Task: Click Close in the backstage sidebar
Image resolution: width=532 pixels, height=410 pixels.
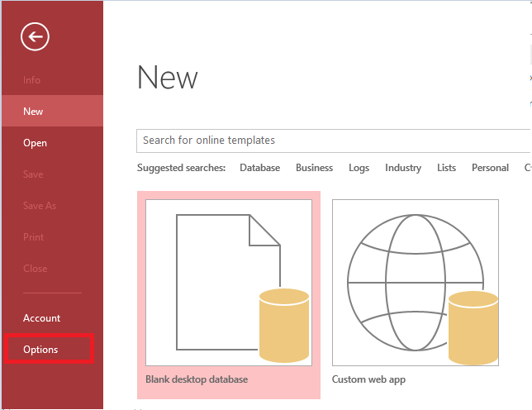Action: pyautogui.click(x=36, y=269)
